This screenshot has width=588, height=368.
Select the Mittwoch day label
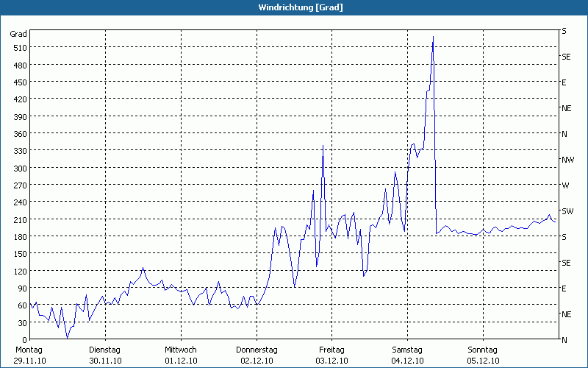click(x=181, y=350)
